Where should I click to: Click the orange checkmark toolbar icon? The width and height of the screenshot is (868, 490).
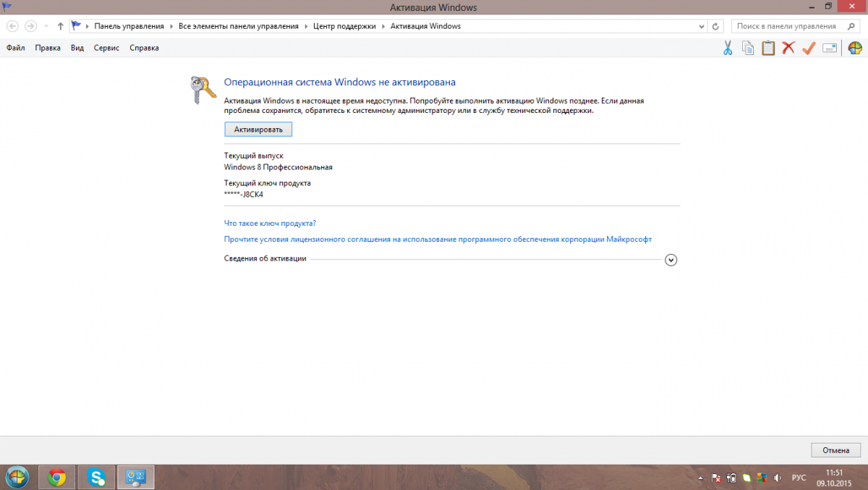(809, 48)
